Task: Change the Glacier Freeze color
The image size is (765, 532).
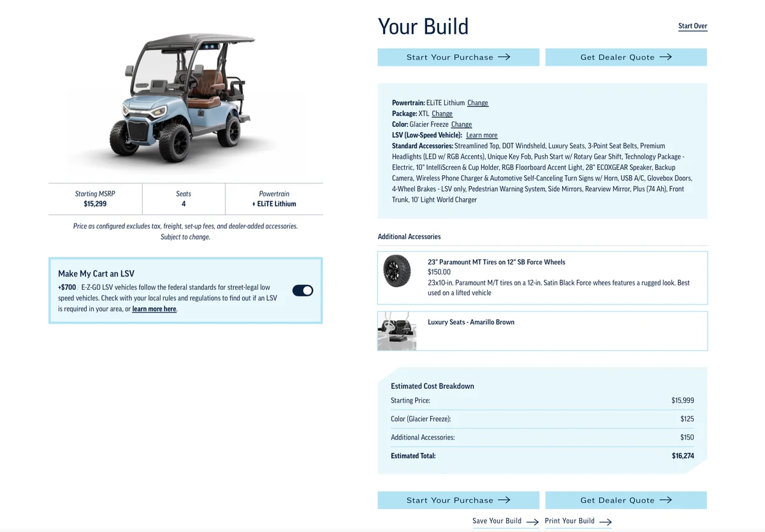Action: click(462, 124)
